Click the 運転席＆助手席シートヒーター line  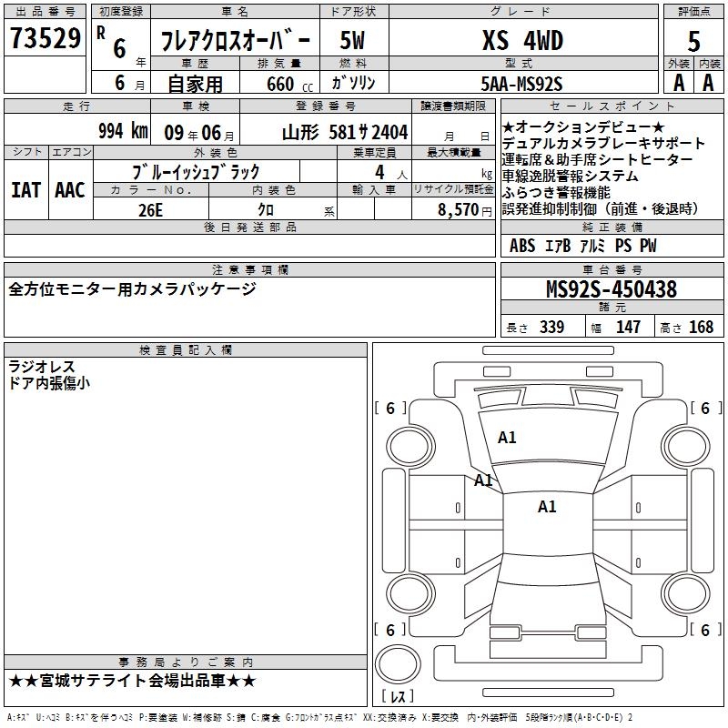598,159
